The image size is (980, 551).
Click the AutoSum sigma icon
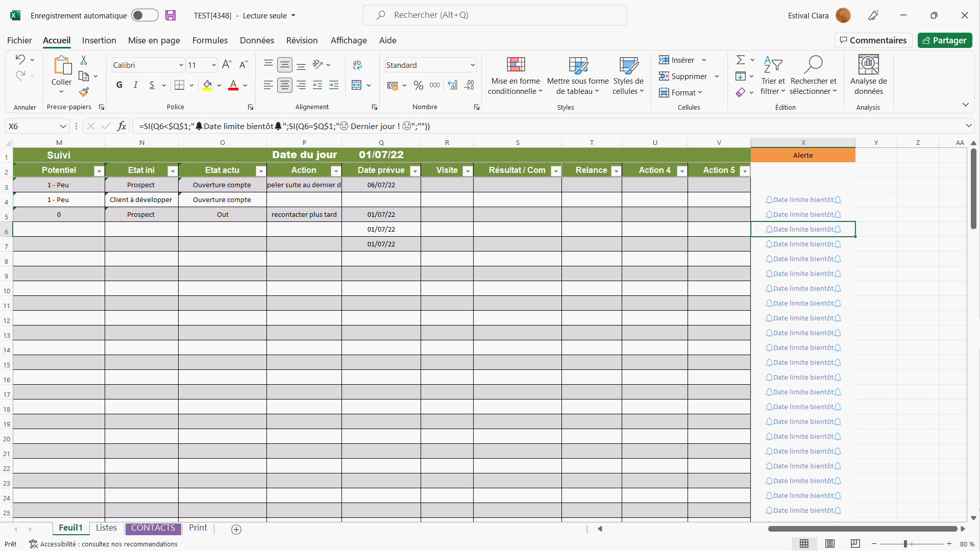tap(741, 60)
